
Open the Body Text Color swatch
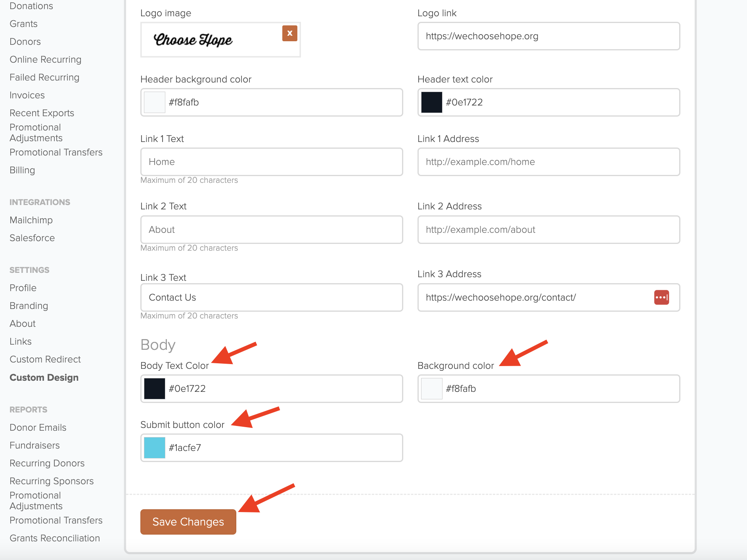click(x=155, y=389)
